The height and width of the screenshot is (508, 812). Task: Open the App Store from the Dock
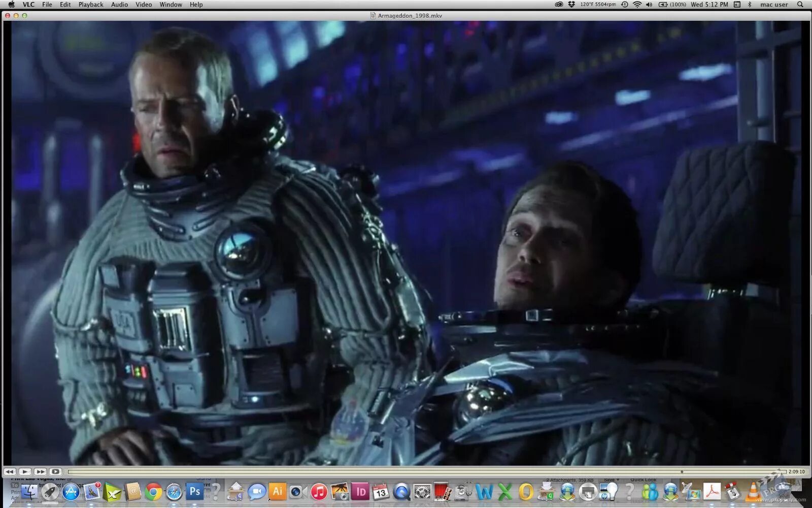coord(71,492)
